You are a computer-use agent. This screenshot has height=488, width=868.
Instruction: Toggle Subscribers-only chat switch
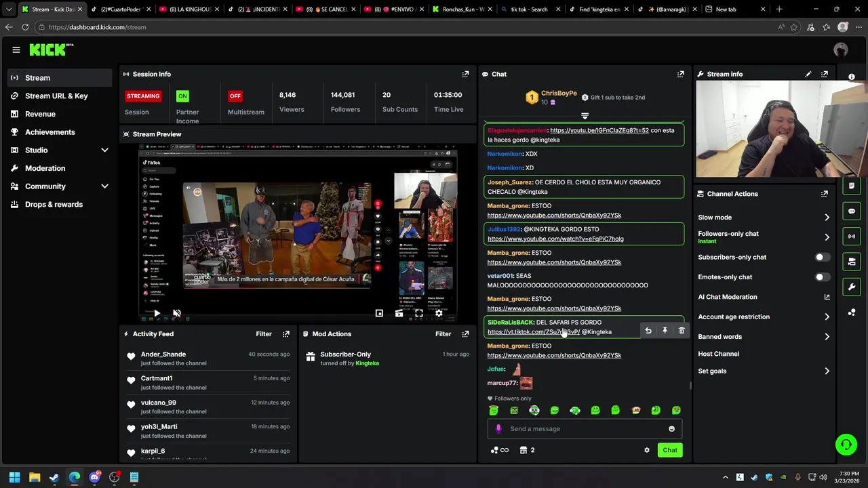821,258
